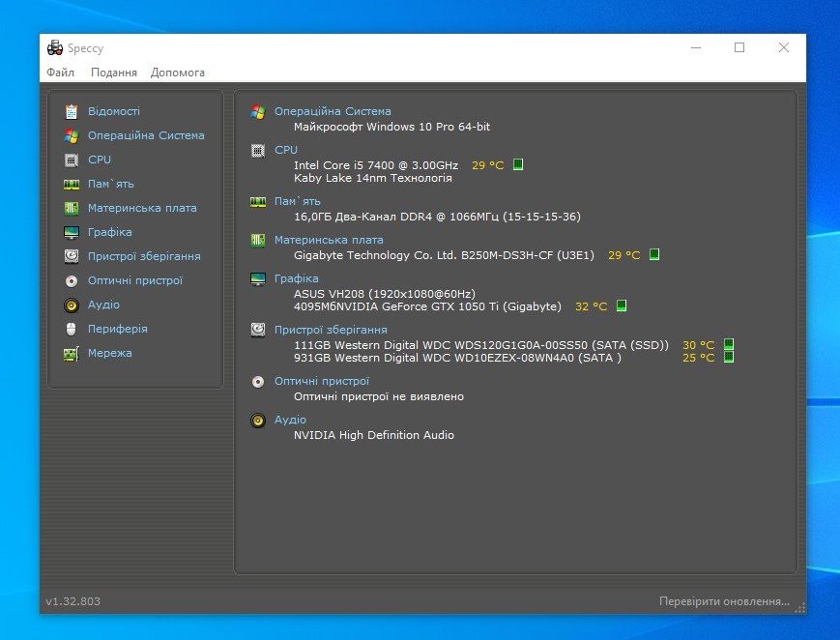840x640 pixels.
Task: Go to Пам`ять section in sidebar
Action: click(x=111, y=184)
